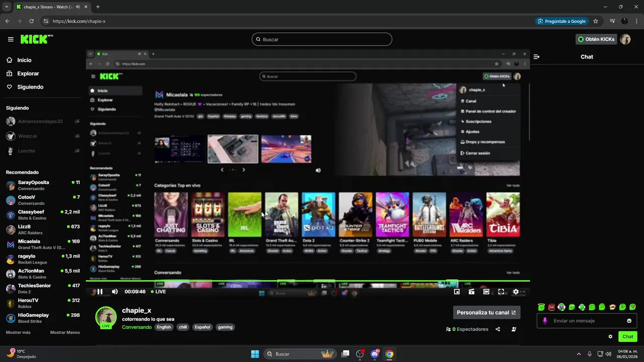The image size is (644, 362).
Task: Click the green stream progress bar
Action: coord(307,281)
